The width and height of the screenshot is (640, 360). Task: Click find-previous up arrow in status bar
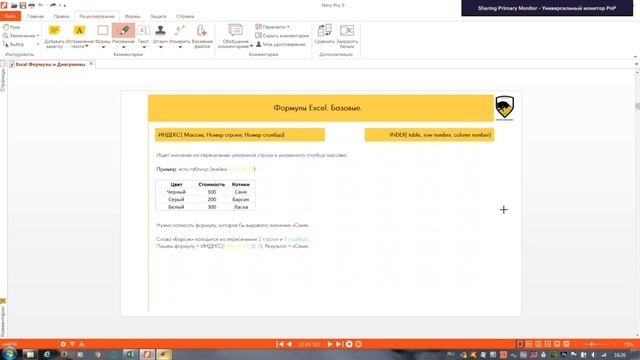[82, 344]
